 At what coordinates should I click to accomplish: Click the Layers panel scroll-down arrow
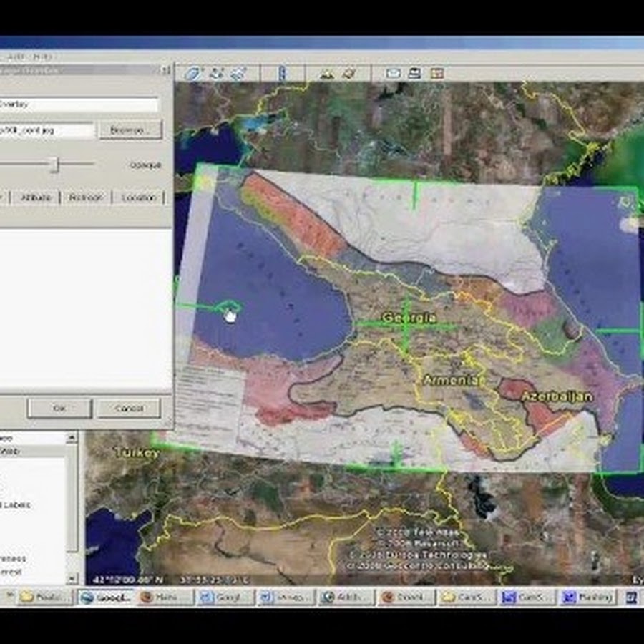[72, 578]
